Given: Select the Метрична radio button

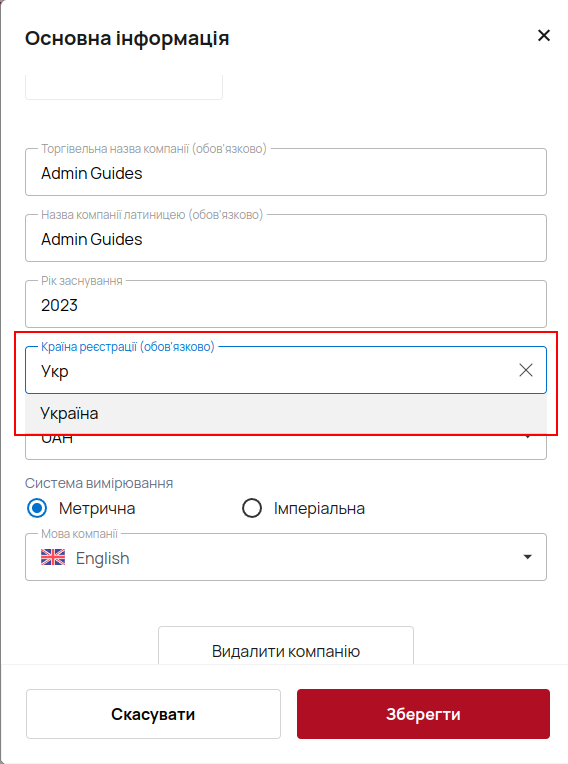Looking at the screenshot, I should click(37, 508).
